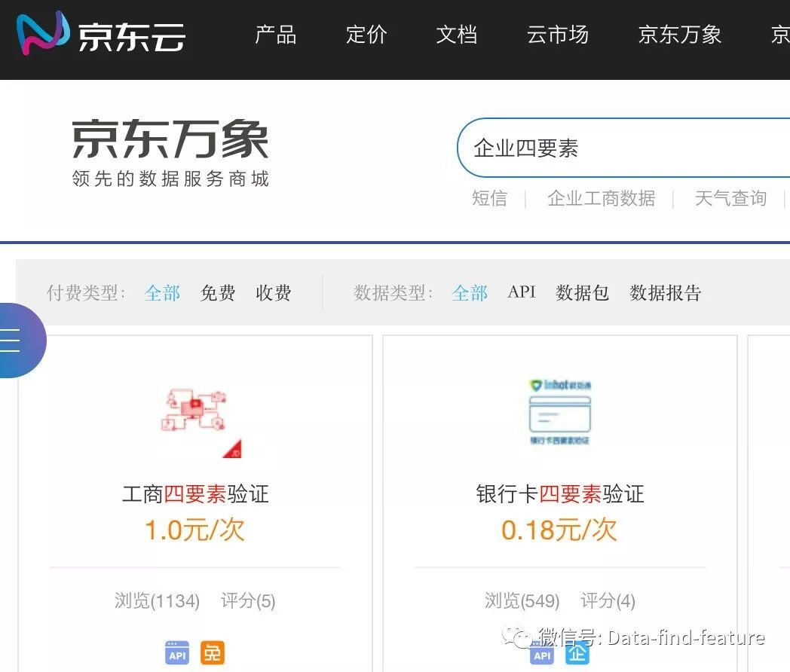Open the 工商四要素验证 product title

tap(195, 493)
